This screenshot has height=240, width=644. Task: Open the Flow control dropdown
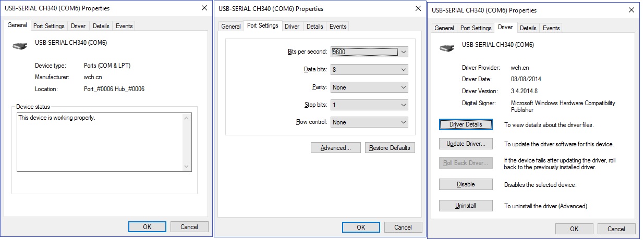point(369,122)
